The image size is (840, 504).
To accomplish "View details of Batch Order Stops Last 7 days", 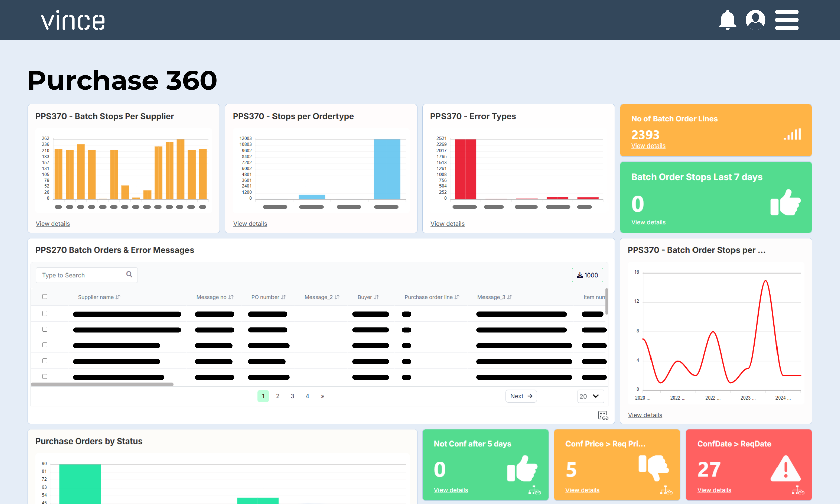I will tap(648, 222).
